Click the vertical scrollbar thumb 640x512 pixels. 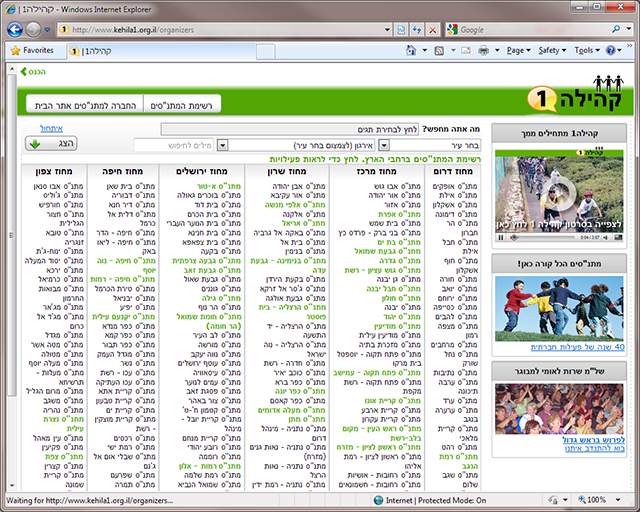pyautogui.click(x=11, y=235)
